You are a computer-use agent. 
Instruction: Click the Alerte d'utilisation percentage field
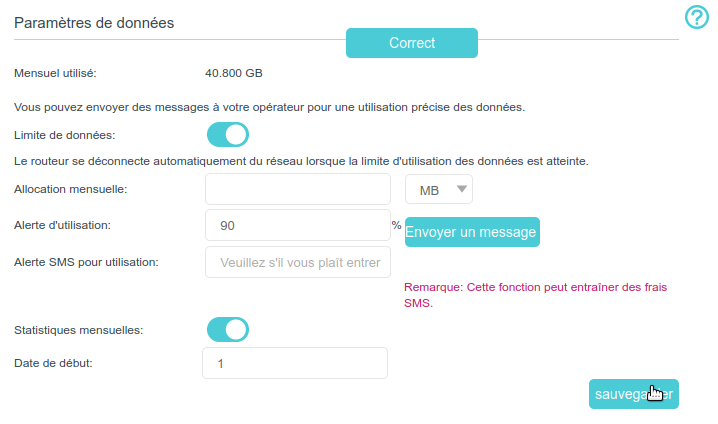[x=297, y=226]
